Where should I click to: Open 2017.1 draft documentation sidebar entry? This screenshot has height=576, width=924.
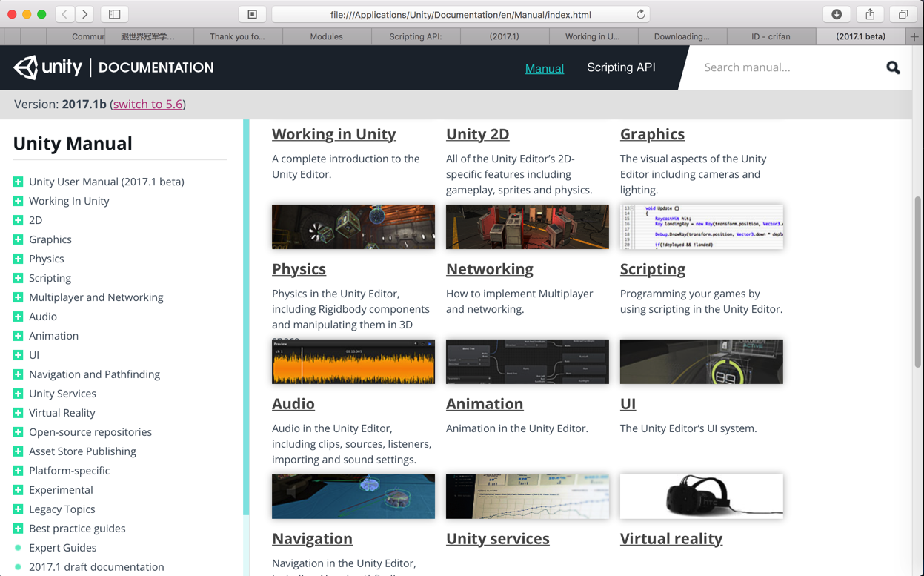[x=96, y=567]
